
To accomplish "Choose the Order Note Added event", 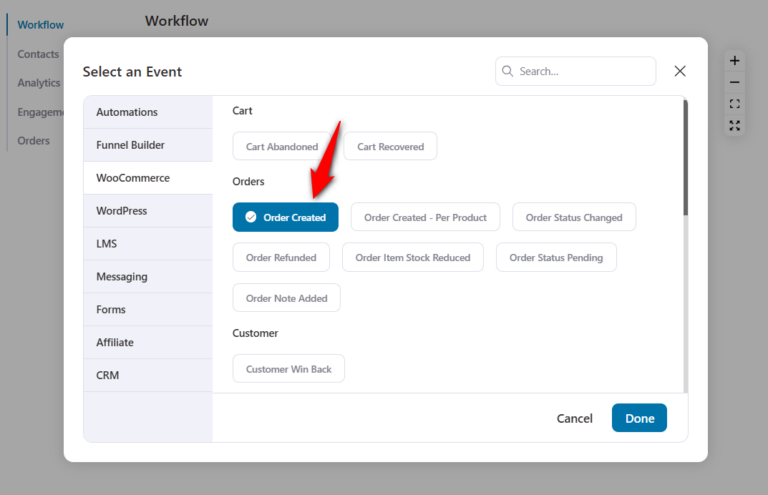I will [287, 298].
